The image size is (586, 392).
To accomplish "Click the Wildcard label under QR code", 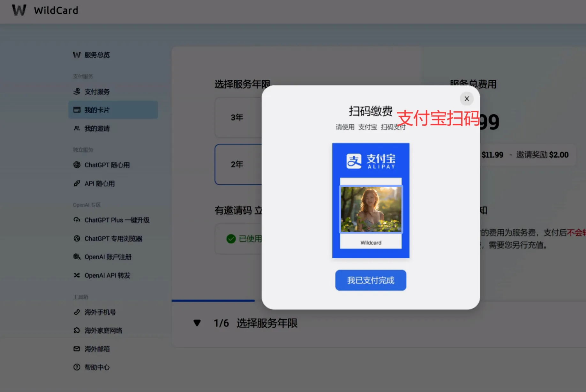I will (x=371, y=243).
